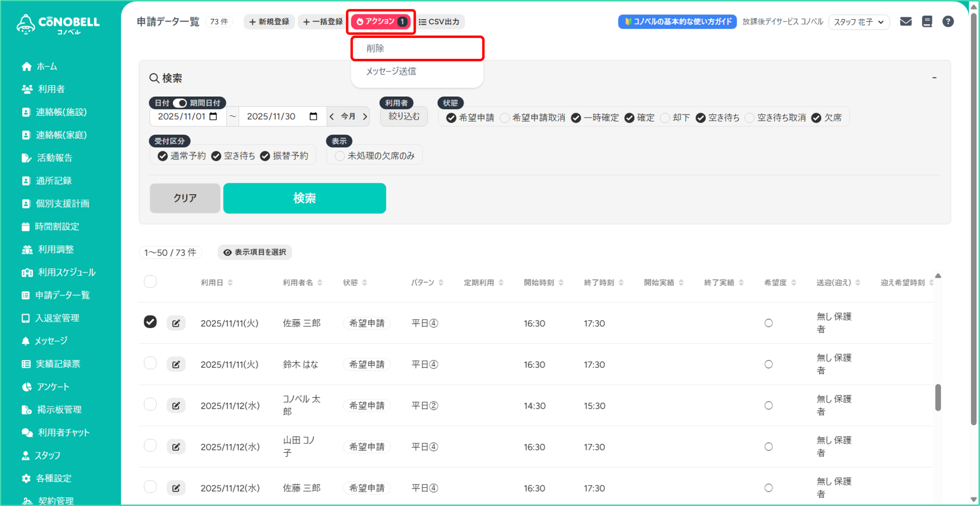Enable the 未処理の欠席のみ option
980x506 pixels.
point(340,156)
